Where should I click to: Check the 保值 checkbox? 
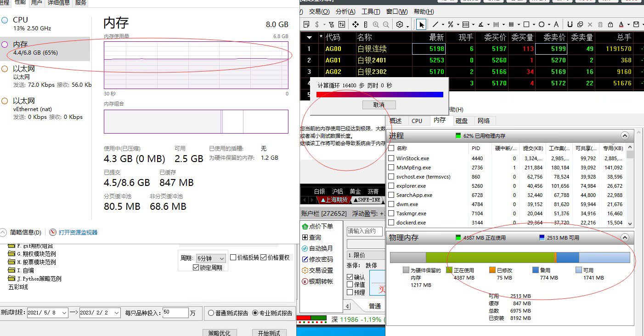(x=350, y=285)
